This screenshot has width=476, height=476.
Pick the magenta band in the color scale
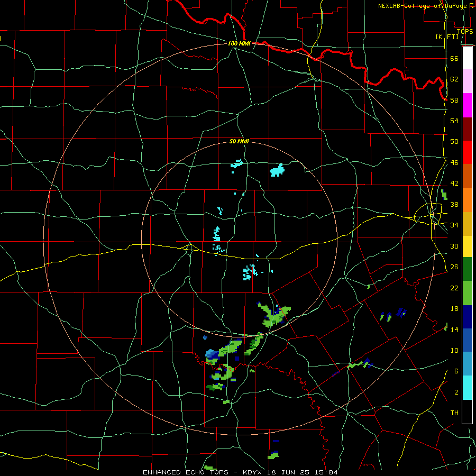point(467,105)
